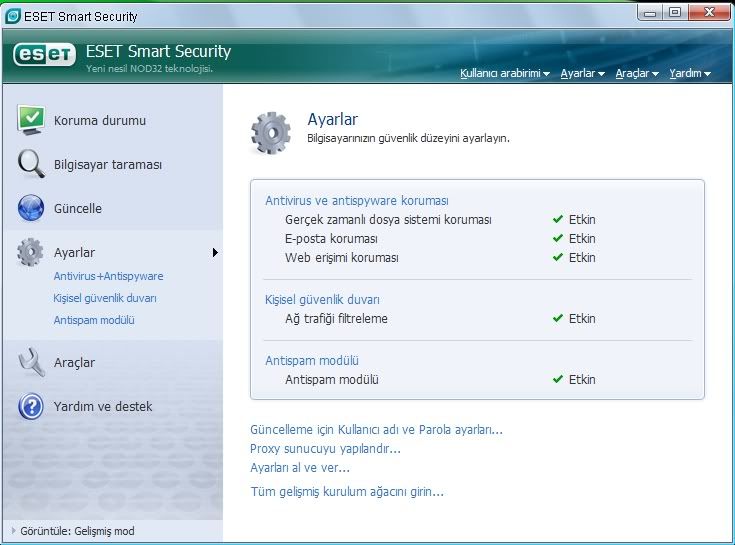Click the green check next to Ağ trafiği filtreleme
Image resolution: width=735 pixels, height=545 pixels.
point(557,318)
